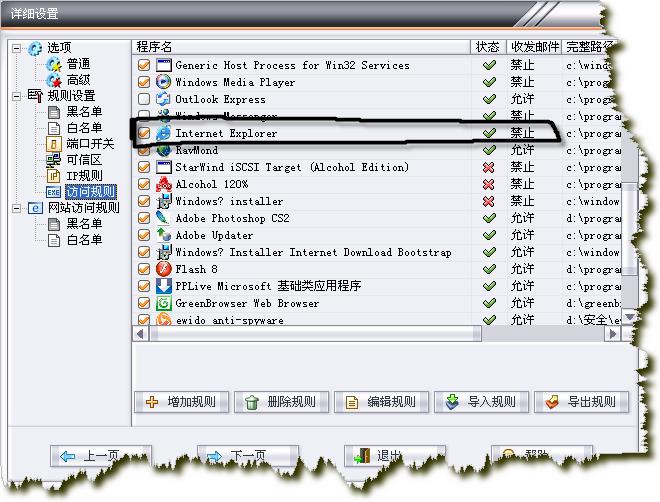
Task: Go forward with 下一页 button
Action: pyautogui.click(x=248, y=456)
